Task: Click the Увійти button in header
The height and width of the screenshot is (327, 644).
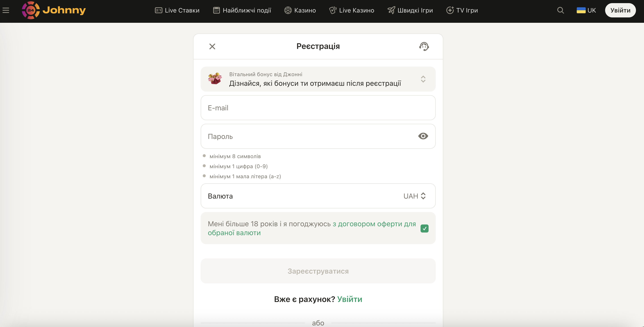Action: [x=620, y=10]
